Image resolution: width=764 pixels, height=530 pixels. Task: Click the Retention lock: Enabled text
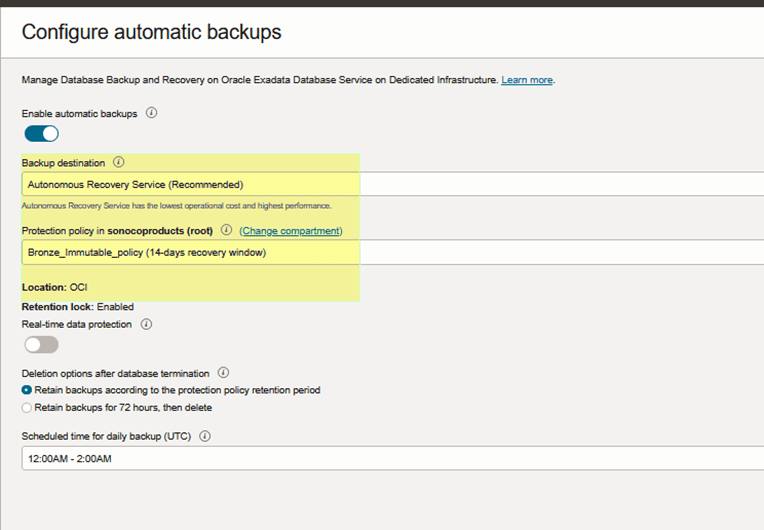pyautogui.click(x=78, y=307)
